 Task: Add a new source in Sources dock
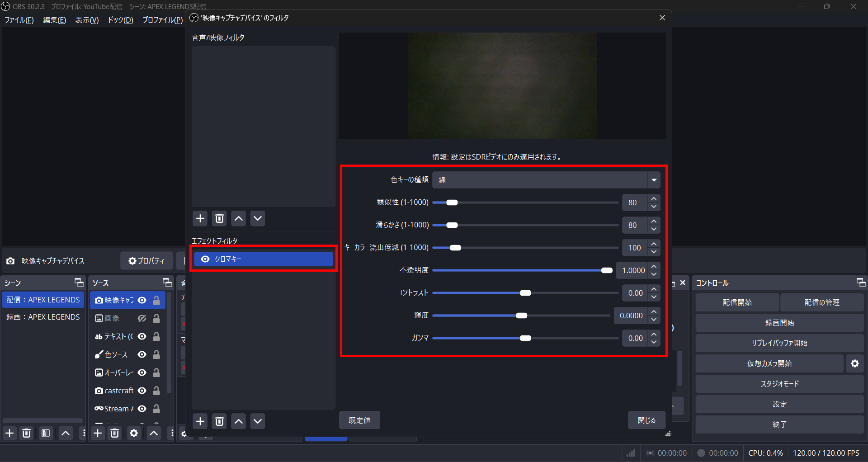coord(98,434)
